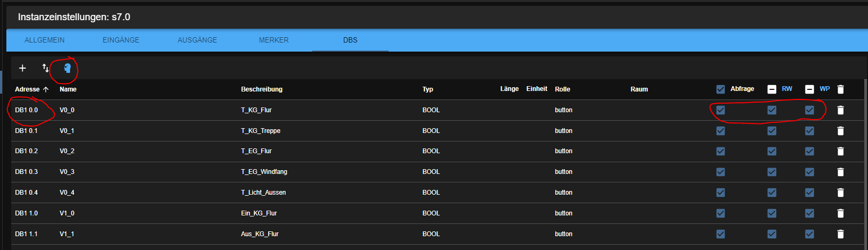Uncheck Abfrage for Aus_KG_Flur
The height and width of the screenshot is (250, 868).
(720, 234)
